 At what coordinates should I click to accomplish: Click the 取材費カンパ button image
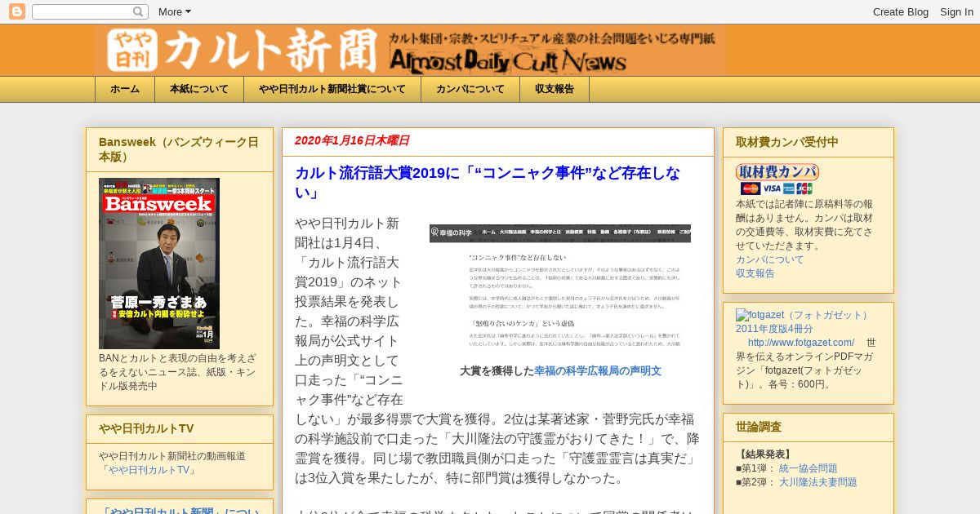coord(777,171)
